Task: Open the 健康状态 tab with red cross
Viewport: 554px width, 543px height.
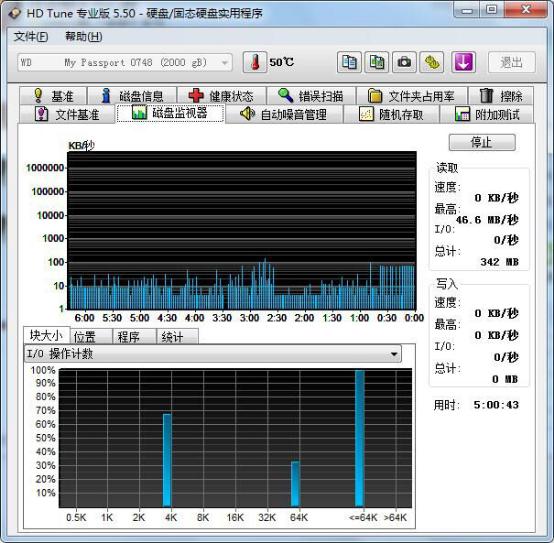Action: tap(222, 96)
